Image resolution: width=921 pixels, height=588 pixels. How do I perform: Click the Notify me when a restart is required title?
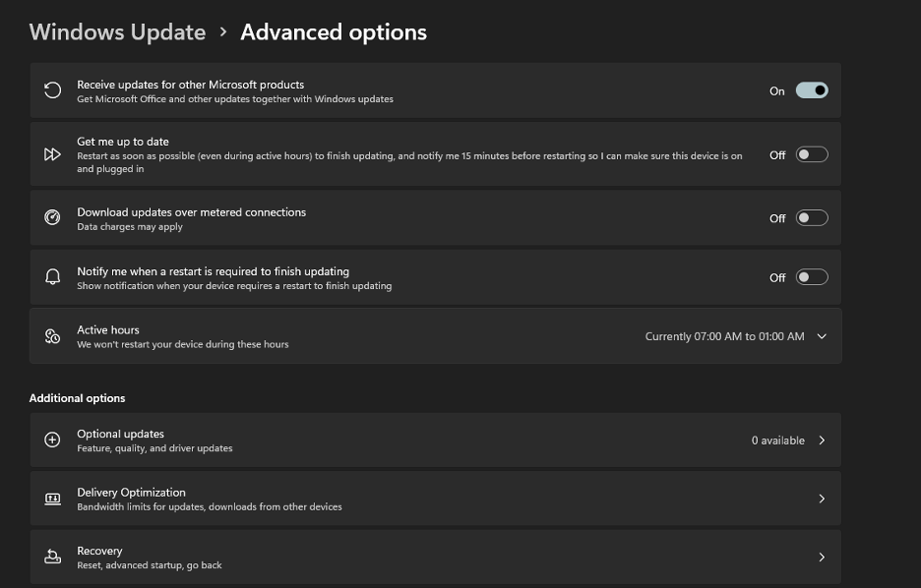pyautogui.click(x=213, y=271)
